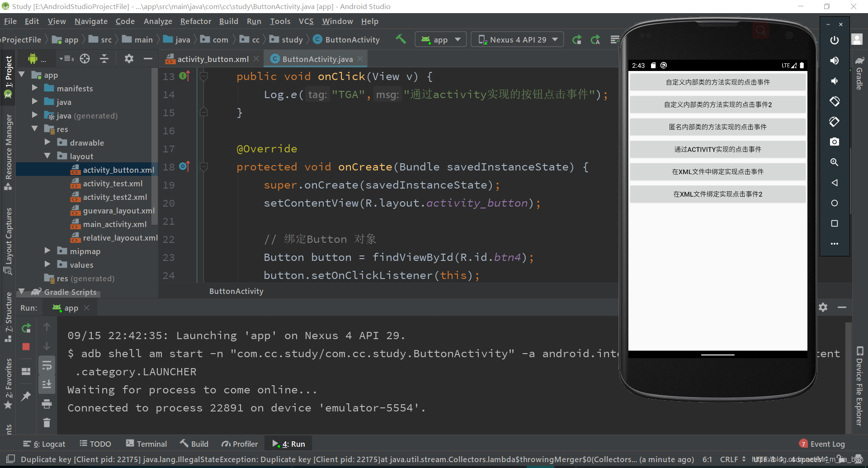The image size is (868, 468).
Task: Hide the Project panel with minus icon
Action: (148, 59)
